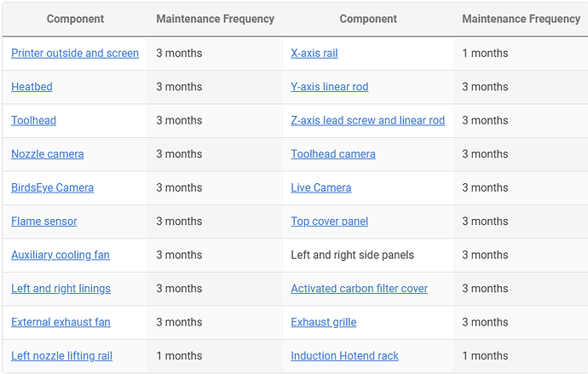This screenshot has height=374, width=588.
Task: Open the BirdsEye Camera link
Action: [x=53, y=187]
